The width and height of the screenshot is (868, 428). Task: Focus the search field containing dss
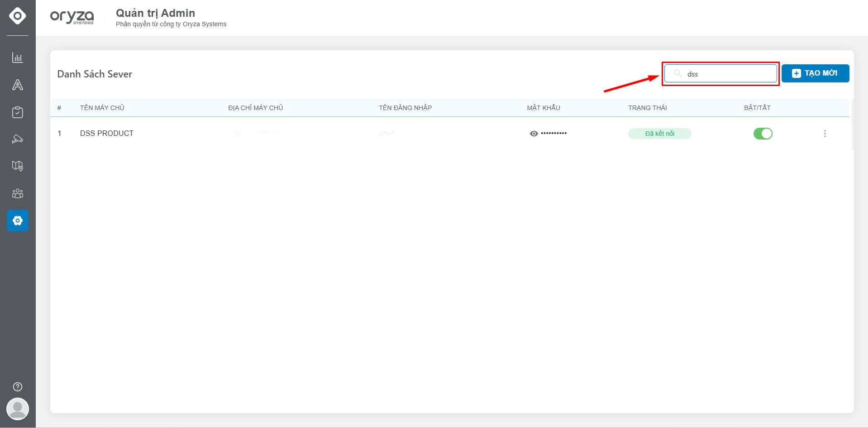(720, 73)
